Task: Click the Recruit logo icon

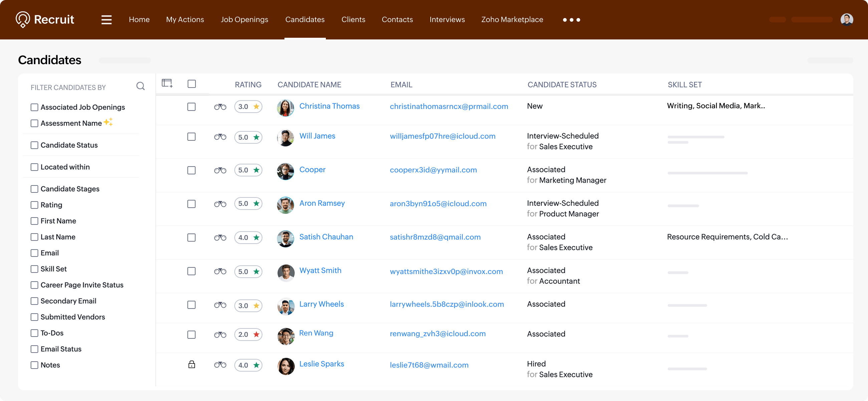Action: (23, 20)
